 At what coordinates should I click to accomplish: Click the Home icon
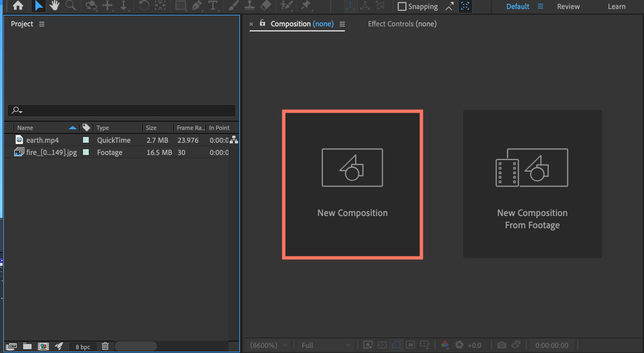(x=17, y=6)
